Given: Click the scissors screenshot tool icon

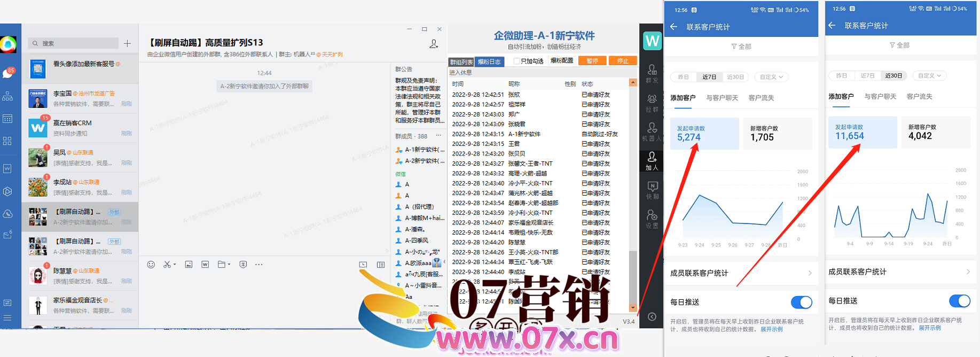Looking at the screenshot, I should tap(167, 265).
